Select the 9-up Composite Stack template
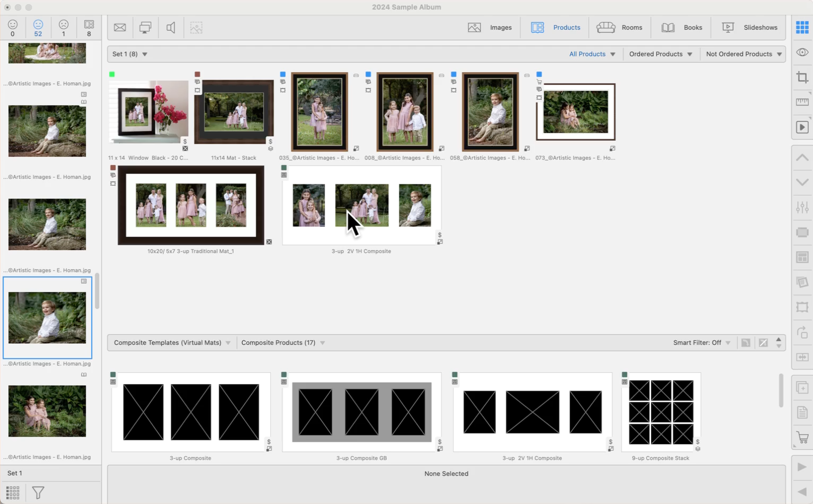Screen dimensions: 813x504 click(x=661, y=412)
